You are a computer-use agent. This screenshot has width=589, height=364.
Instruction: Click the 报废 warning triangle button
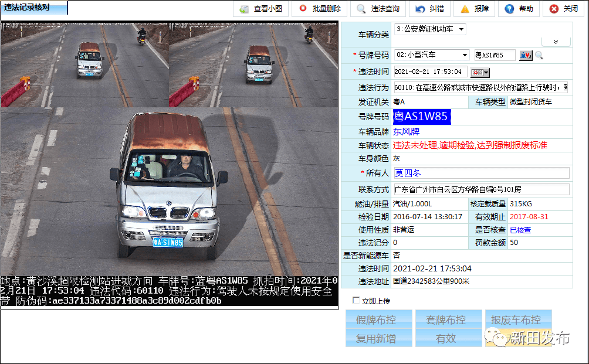pyautogui.click(x=474, y=9)
